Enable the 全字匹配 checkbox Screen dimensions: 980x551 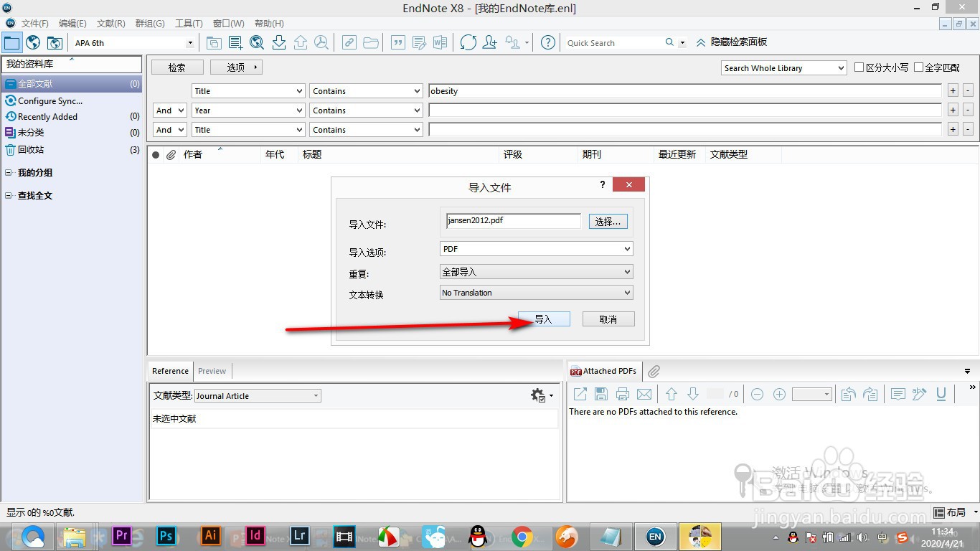(x=918, y=67)
